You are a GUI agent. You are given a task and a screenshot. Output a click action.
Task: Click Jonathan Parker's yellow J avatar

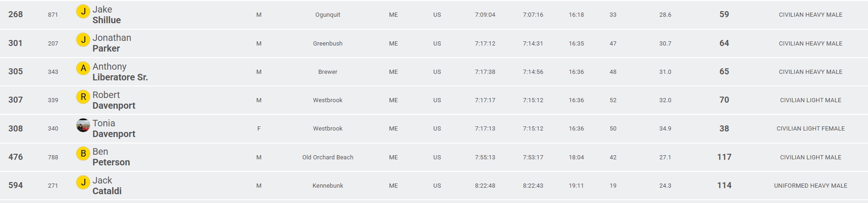tap(83, 40)
